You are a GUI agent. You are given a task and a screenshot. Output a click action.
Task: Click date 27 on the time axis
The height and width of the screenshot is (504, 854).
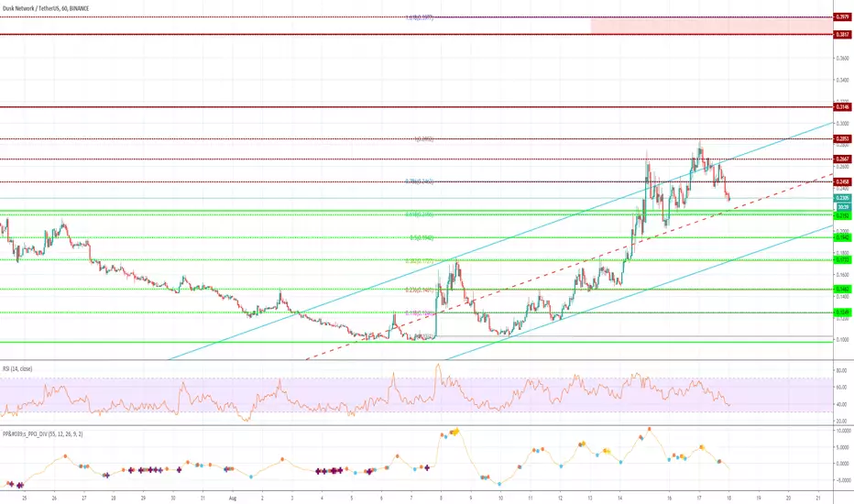coord(84,498)
